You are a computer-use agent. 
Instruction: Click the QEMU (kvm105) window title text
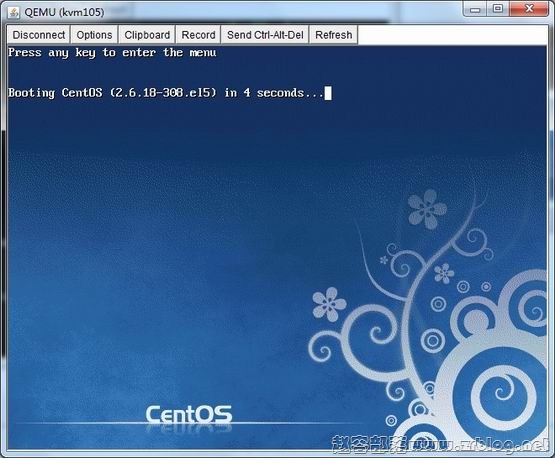pos(64,12)
